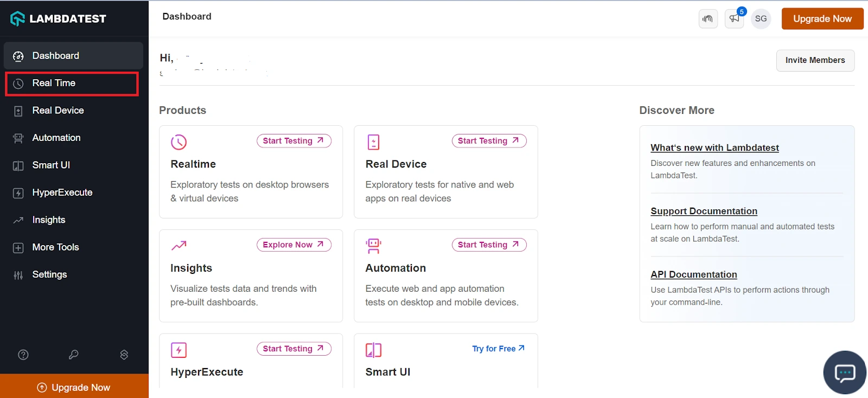The image size is (868, 398).
Task: Go to Automation in sidebar
Action: tap(56, 138)
